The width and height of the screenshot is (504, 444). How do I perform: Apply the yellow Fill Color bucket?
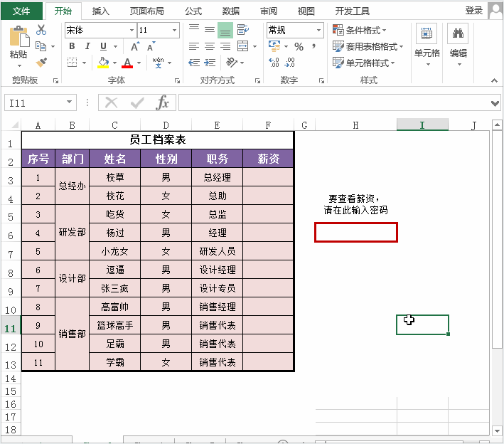point(103,63)
